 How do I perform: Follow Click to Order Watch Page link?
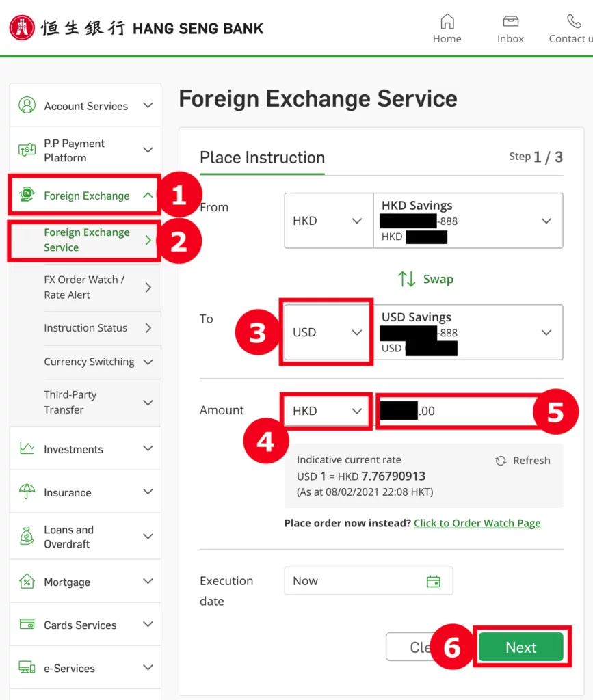tap(477, 523)
